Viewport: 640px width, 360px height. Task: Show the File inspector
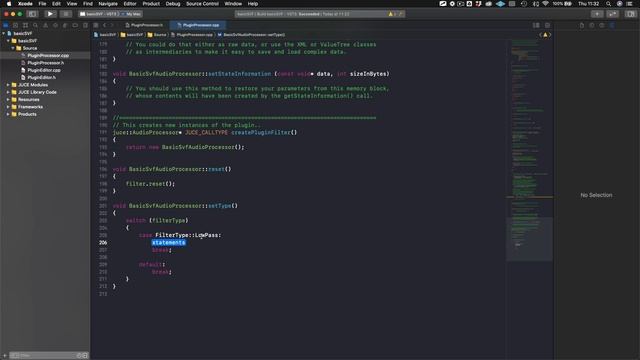tap(582, 25)
